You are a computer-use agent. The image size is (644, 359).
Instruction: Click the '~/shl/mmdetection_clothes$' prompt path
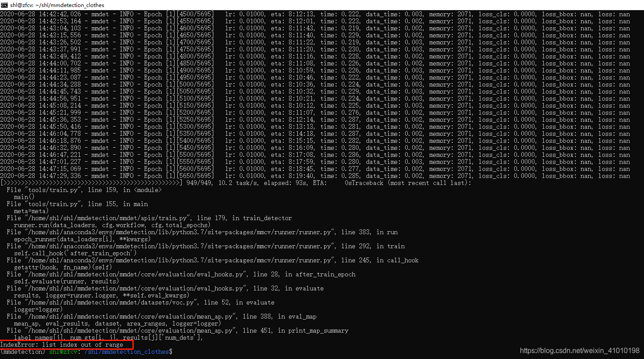tap(128, 352)
